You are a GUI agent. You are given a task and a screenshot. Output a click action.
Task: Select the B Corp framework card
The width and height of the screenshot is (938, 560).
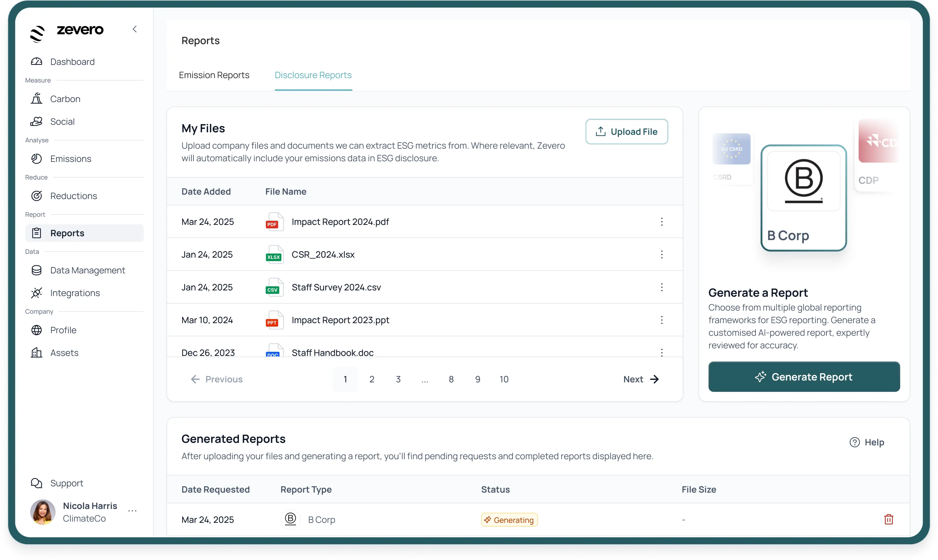pos(803,198)
